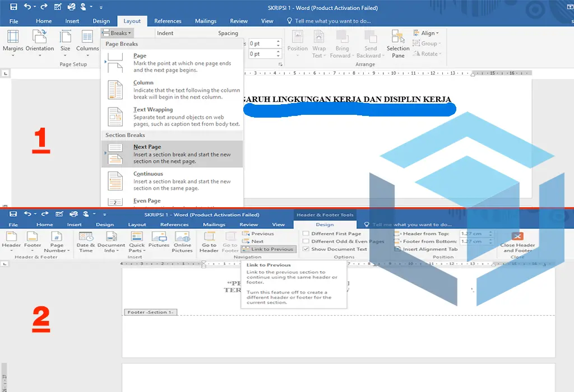Open Undo history dropdown arrow in Layout-tab window
Viewport: 574px width, 392px height.
tap(35, 7)
